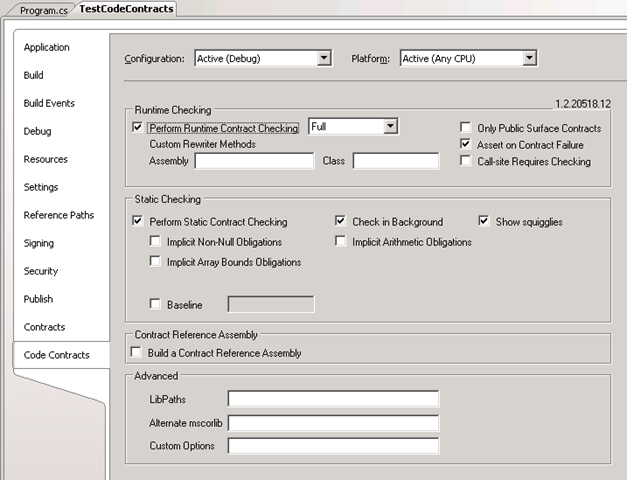Open the Configuration dropdown
The image size is (627, 480).
tap(263, 59)
